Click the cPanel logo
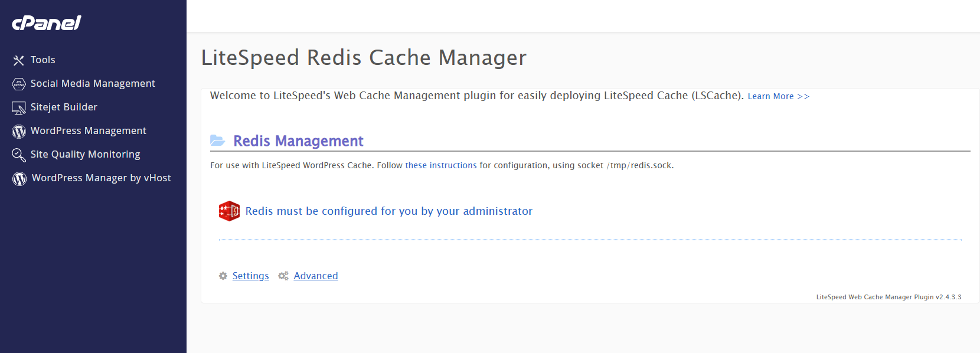The height and width of the screenshot is (353, 980). (x=47, y=23)
